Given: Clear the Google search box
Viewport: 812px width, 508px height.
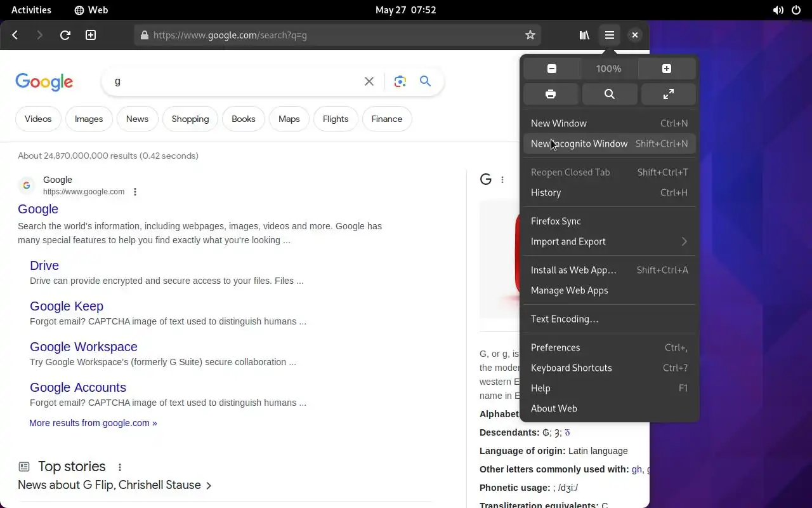Looking at the screenshot, I should (x=369, y=81).
